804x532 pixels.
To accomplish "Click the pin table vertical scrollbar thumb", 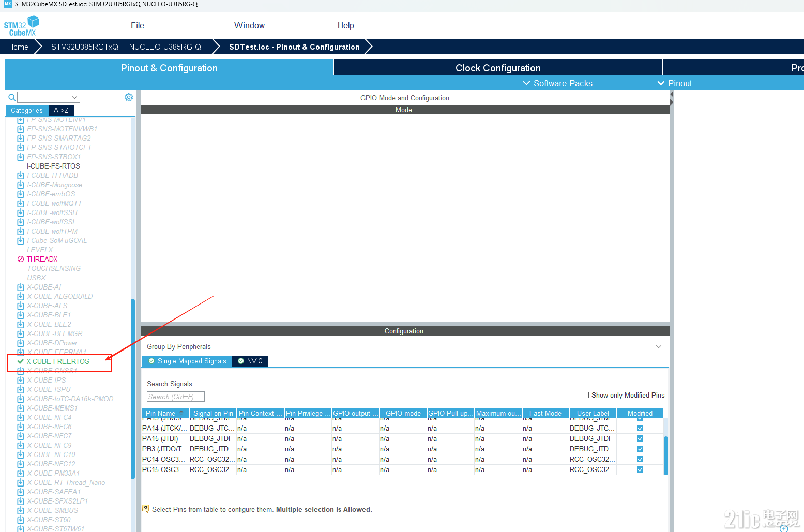I will [x=666, y=455].
